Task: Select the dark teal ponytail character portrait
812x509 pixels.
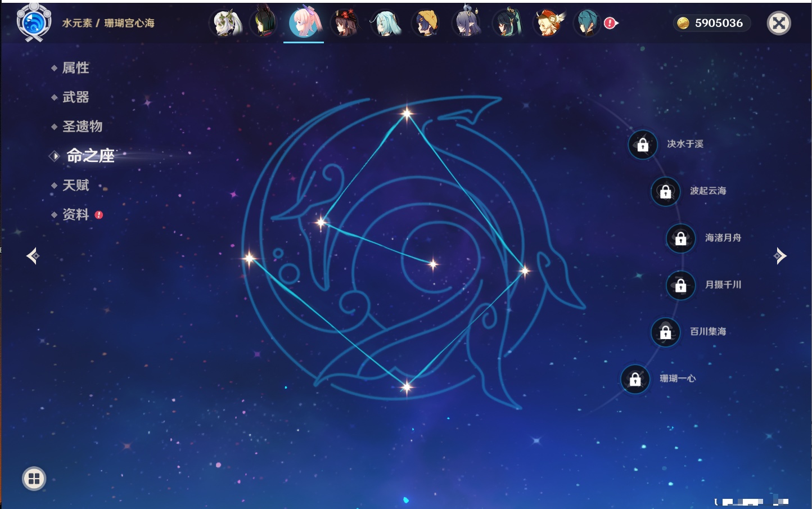Action: [x=507, y=23]
